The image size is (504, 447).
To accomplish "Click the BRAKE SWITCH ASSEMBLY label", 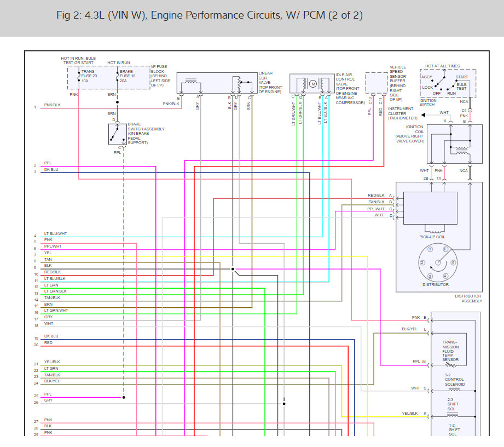I will coord(146,133).
